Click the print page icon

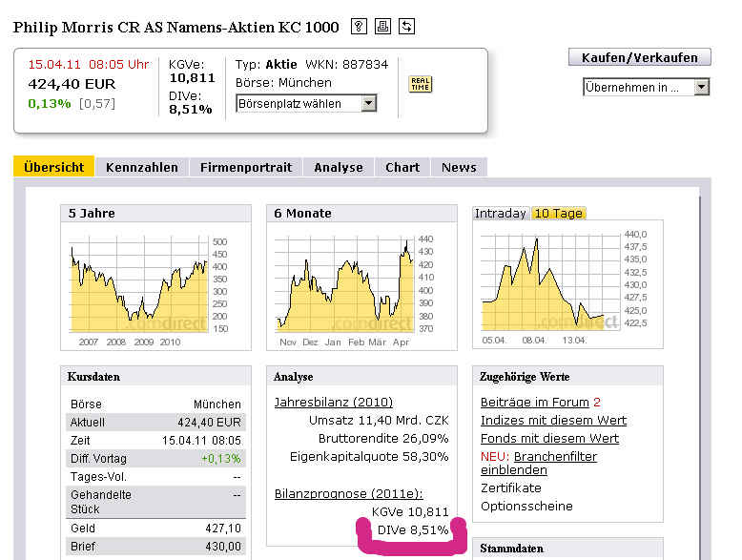click(x=382, y=27)
